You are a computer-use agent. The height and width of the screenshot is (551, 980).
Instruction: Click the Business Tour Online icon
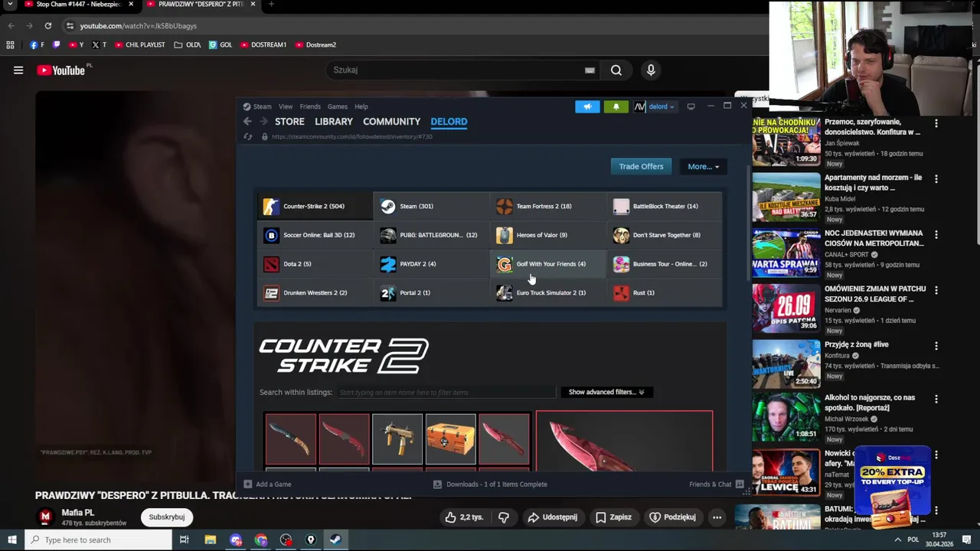(621, 264)
